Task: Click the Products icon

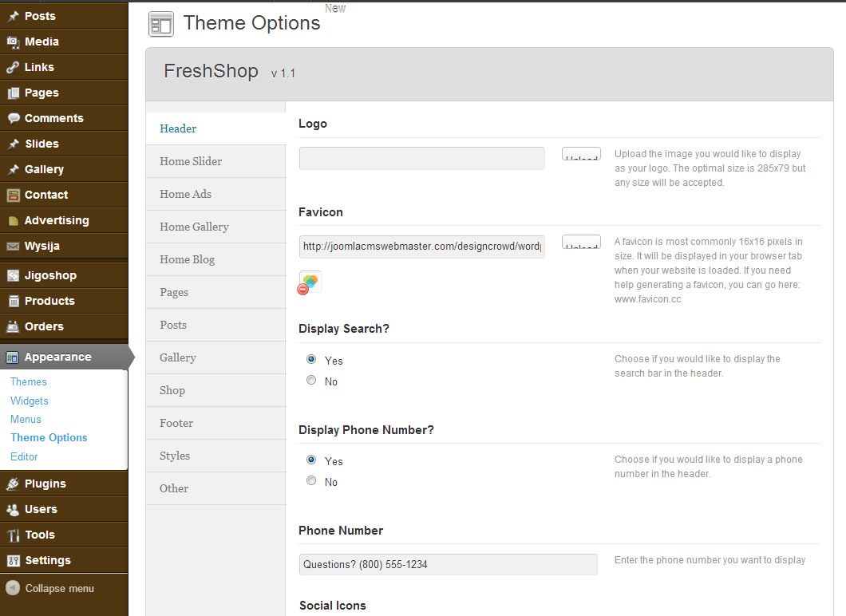Action: click(x=13, y=301)
